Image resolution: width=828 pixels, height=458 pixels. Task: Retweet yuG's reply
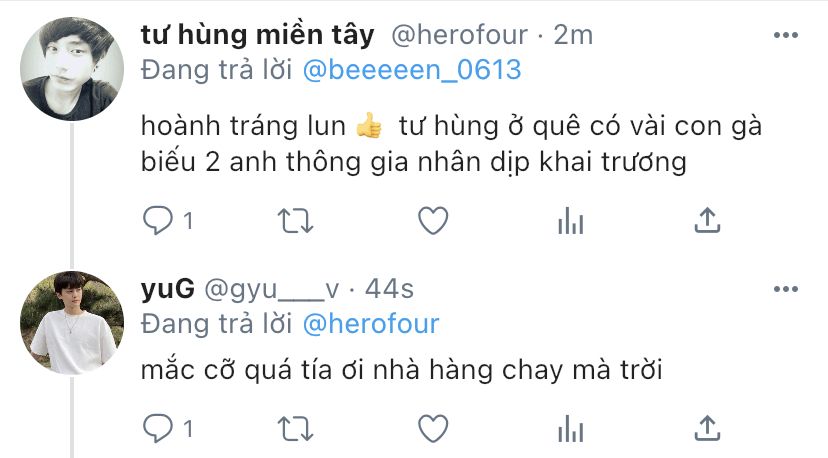click(296, 429)
